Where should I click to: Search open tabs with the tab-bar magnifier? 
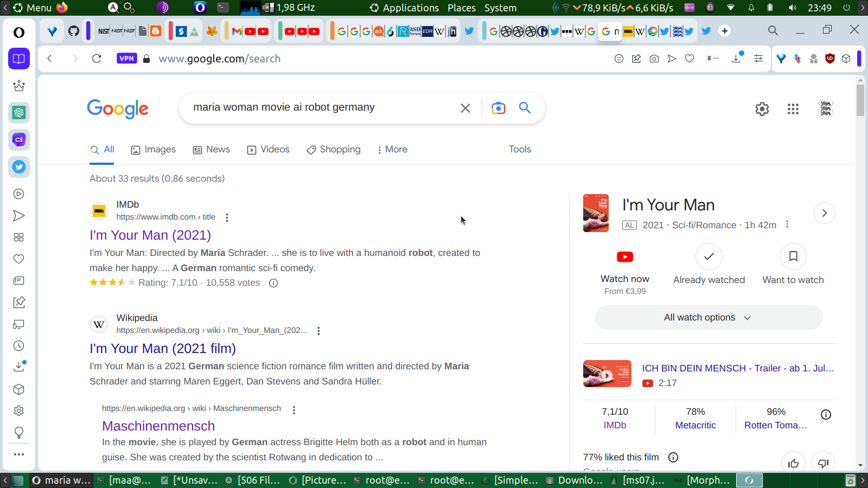point(773,31)
